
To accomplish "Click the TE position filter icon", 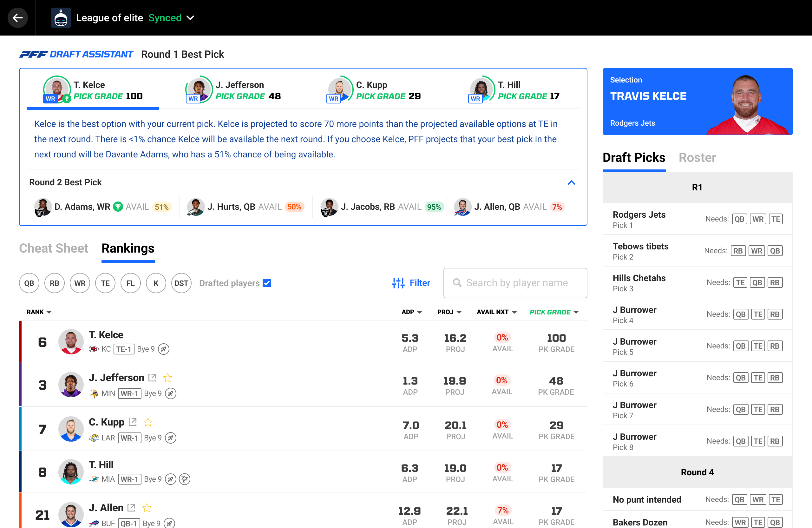I will (x=105, y=283).
